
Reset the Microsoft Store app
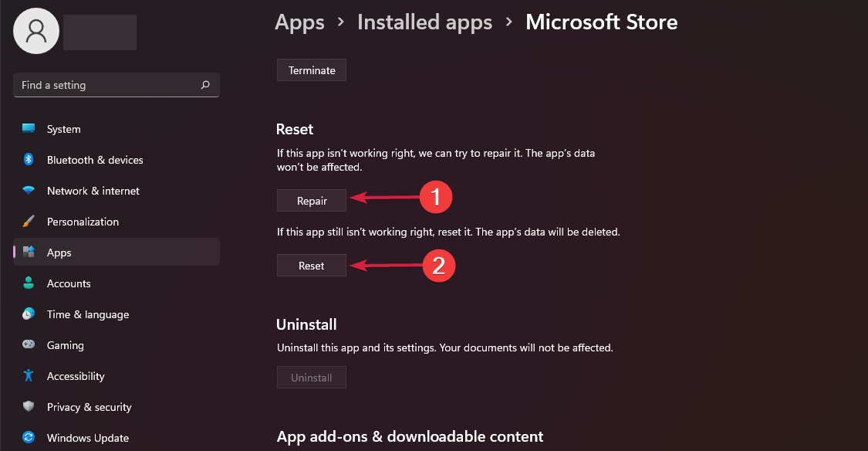(x=312, y=266)
